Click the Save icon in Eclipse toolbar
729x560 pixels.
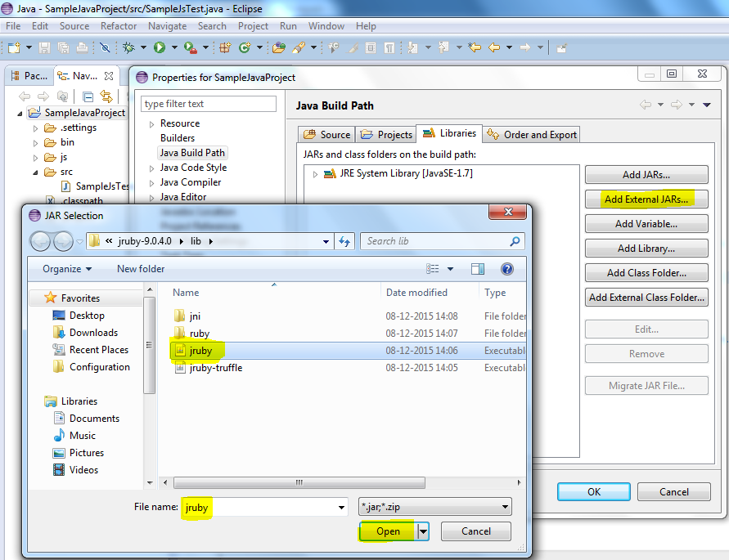pos(44,47)
